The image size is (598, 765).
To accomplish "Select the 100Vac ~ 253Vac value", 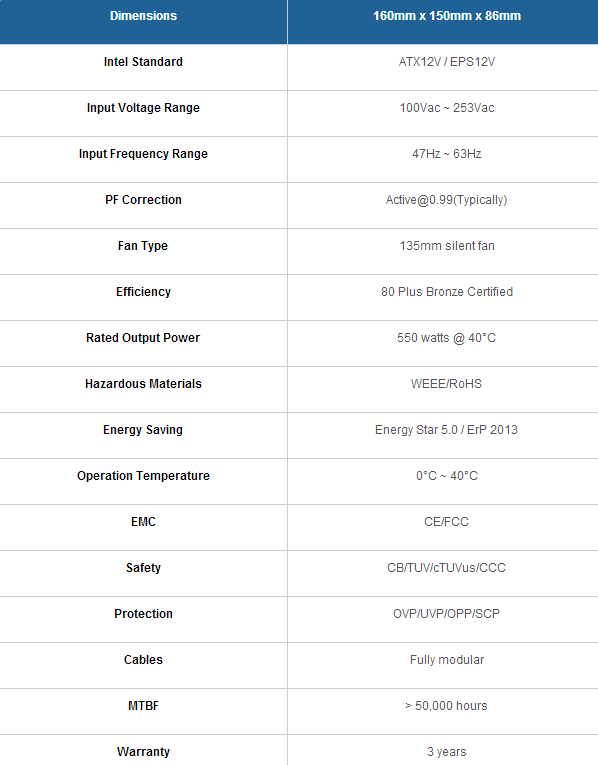I will [x=447, y=108].
